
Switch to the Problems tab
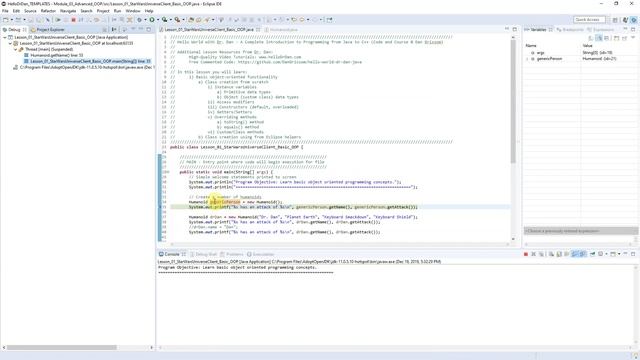[x=232, y=254]
